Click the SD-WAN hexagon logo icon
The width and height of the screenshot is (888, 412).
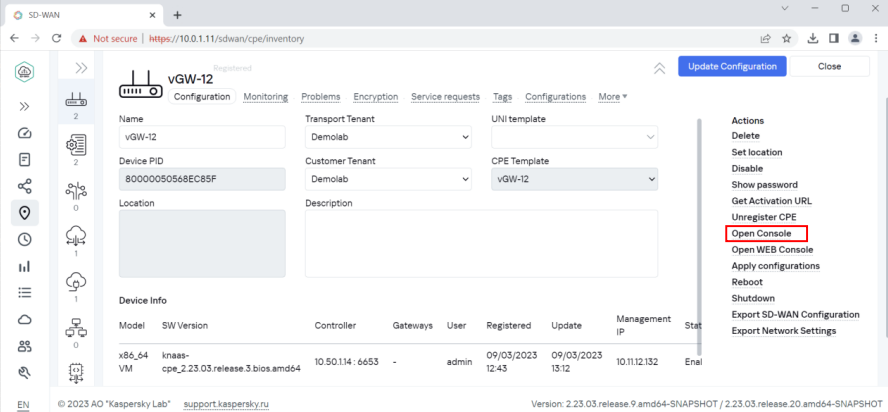click(24, 71)
